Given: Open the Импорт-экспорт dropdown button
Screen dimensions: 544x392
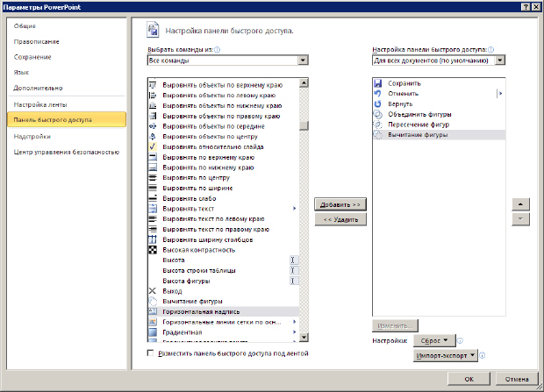Looking at the screenshot, I should (x=446, y=355).
